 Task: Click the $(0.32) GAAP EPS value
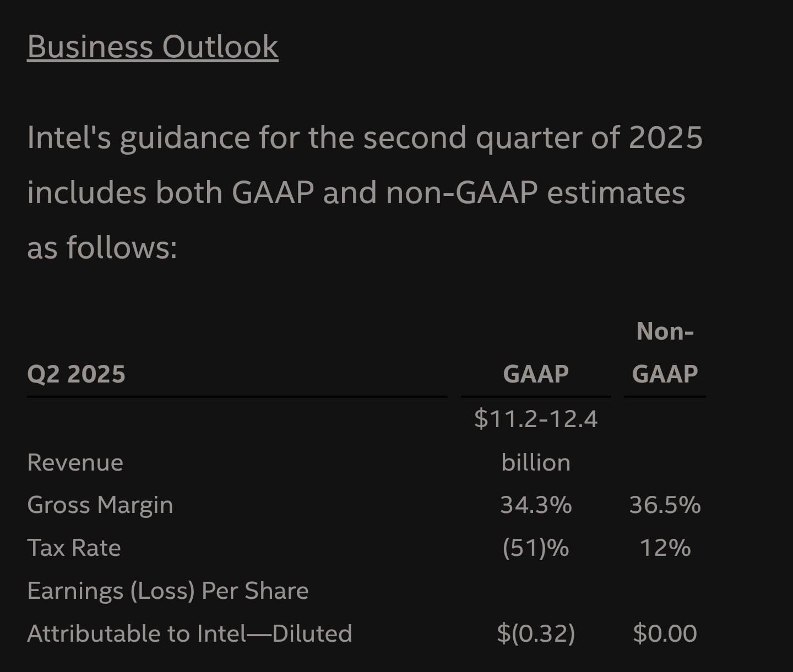pos(536,633)
